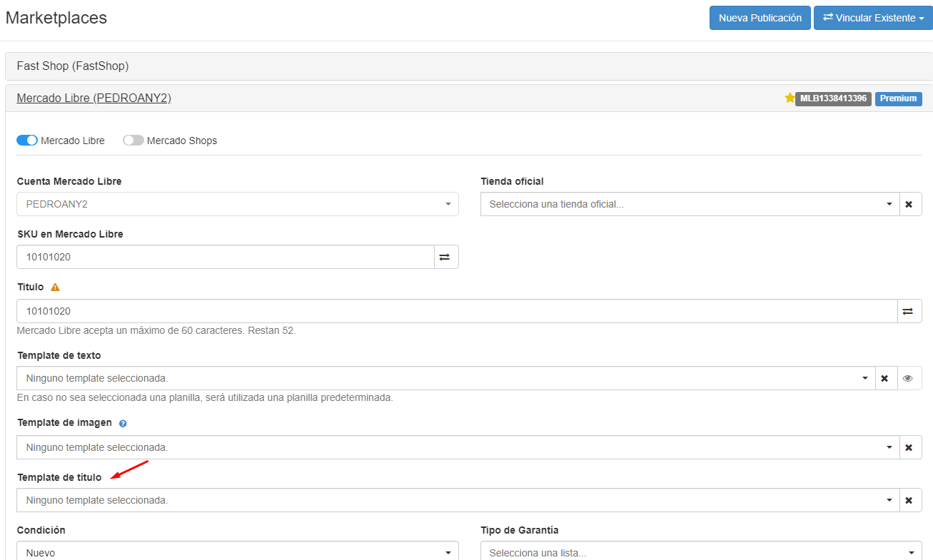The width and height of the screenshot is (933, 560).
Task: Click the 60 caracteres limit hint text
Action: [x=156, y=331]
